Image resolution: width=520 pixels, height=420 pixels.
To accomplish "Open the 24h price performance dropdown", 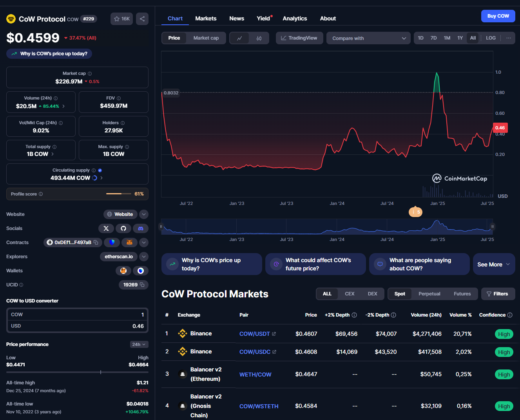I will 139,344.
